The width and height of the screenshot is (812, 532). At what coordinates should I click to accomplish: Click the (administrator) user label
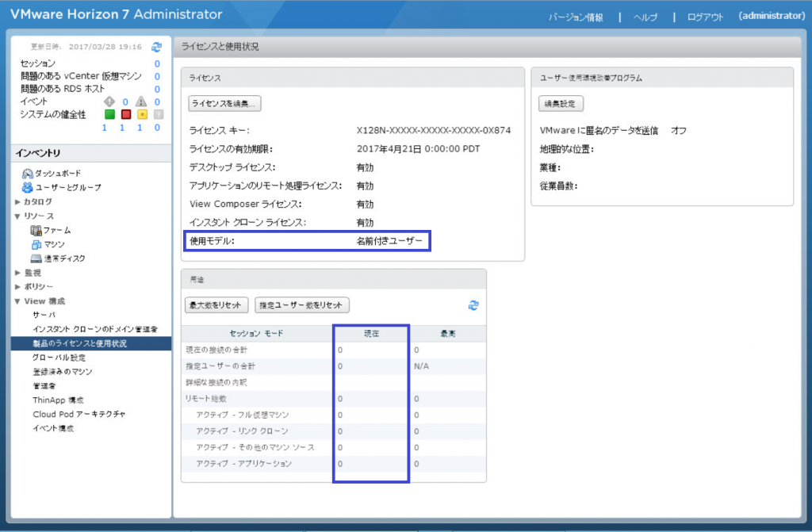[x=772, y=16]
